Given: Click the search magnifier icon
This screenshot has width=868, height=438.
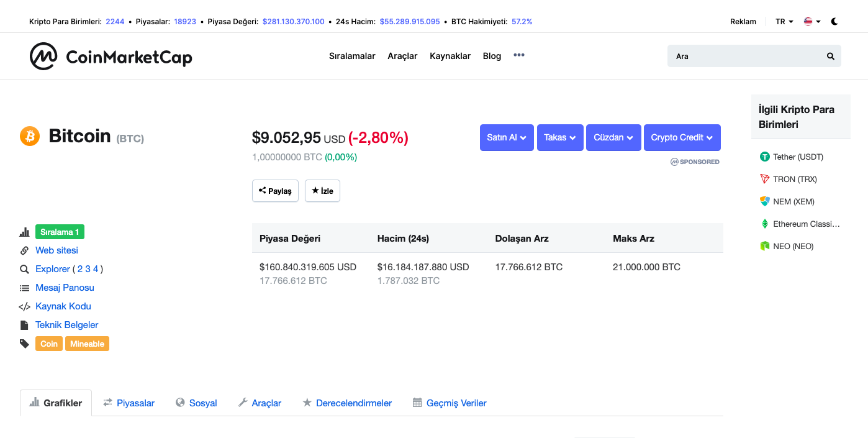Looking at the screenshot, I should coord(831,56).
